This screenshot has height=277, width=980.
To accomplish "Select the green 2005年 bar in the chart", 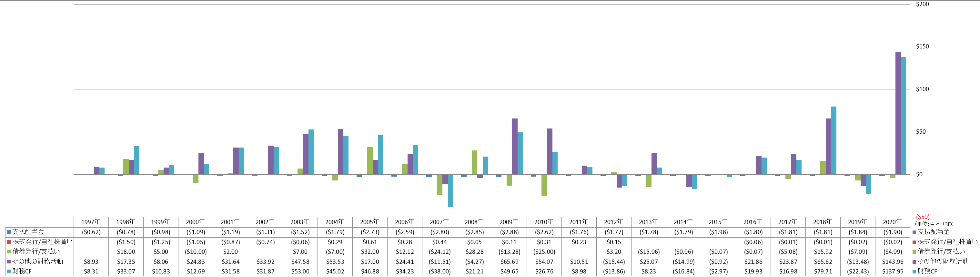I will (370, 161).
